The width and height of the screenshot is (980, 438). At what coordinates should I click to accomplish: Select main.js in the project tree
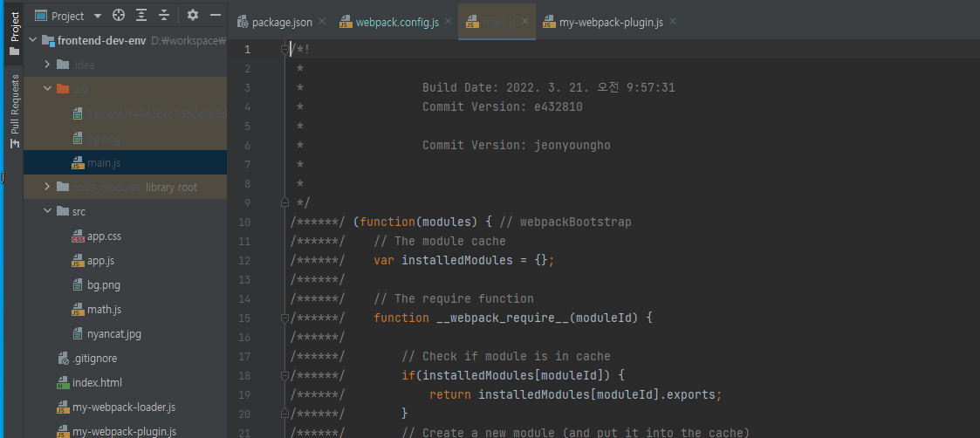pos(125,162)
